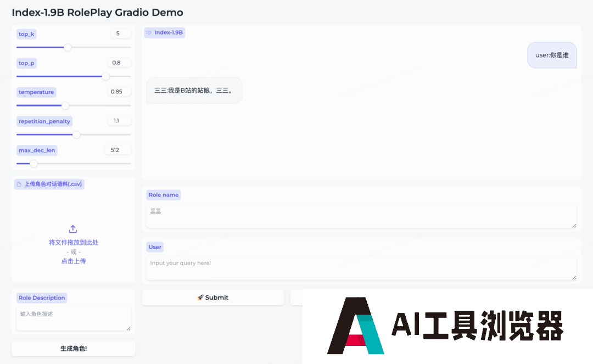Click the Role Description label

pos(42,298)
